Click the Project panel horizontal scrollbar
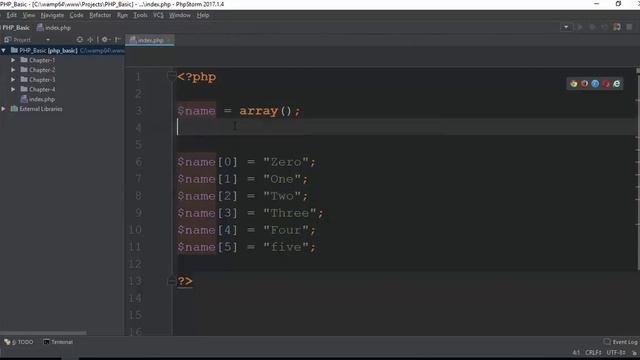640x360 pixels. 43,333
